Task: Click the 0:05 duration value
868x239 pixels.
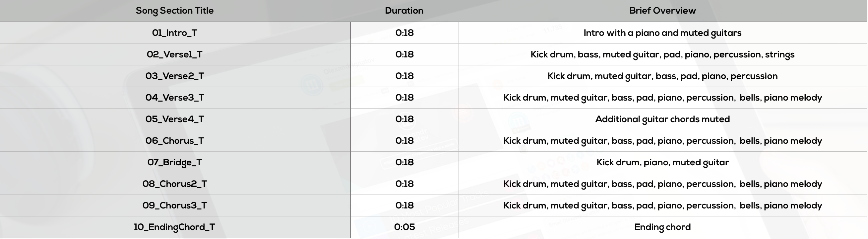Action: (x=404, y=227)
